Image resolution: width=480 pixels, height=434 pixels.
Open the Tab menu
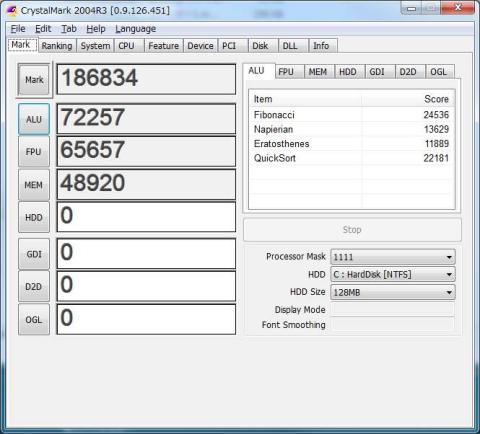pyautogui.click(x=69, y=29)
